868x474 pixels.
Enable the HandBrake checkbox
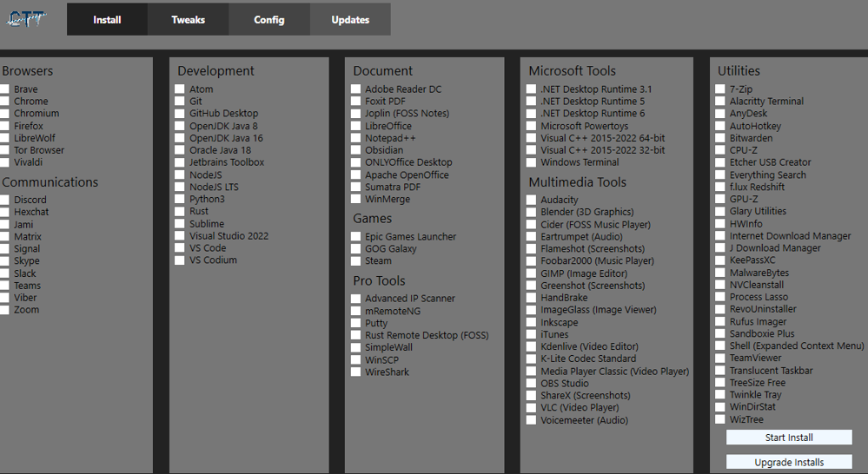pyautogui.click(x=532, y=298)
